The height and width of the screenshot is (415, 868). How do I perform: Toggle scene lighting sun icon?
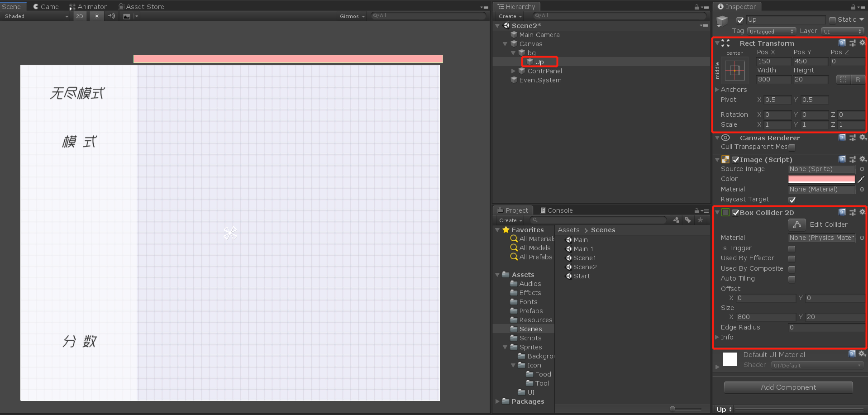click(96, 16)
